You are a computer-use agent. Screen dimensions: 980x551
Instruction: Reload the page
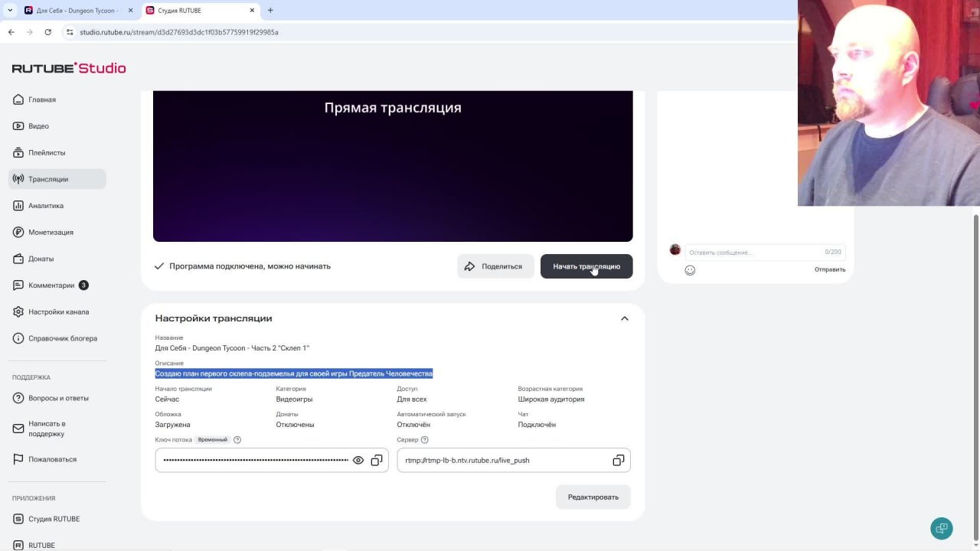[x=47, y=32]
